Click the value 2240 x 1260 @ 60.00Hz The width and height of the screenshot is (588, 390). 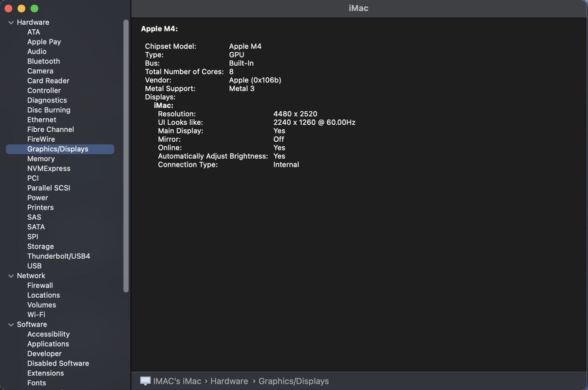pos(314,122)
